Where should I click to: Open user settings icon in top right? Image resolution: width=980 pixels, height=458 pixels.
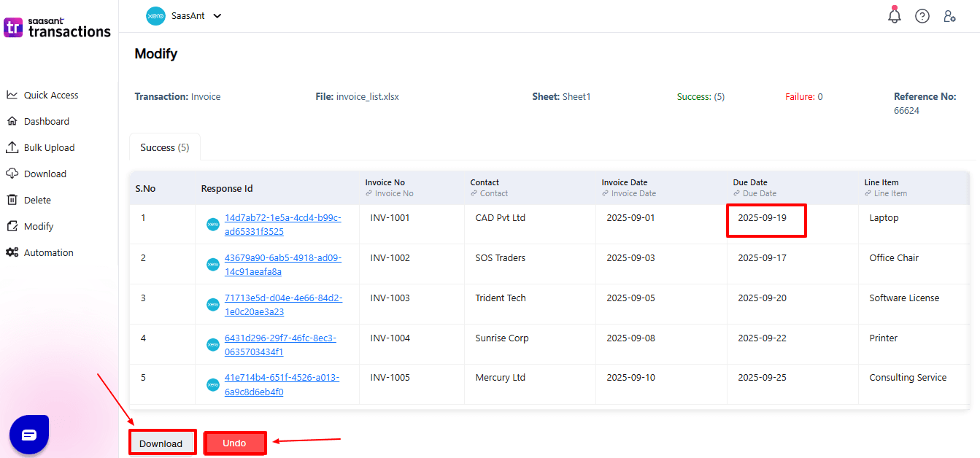(949, 16)
